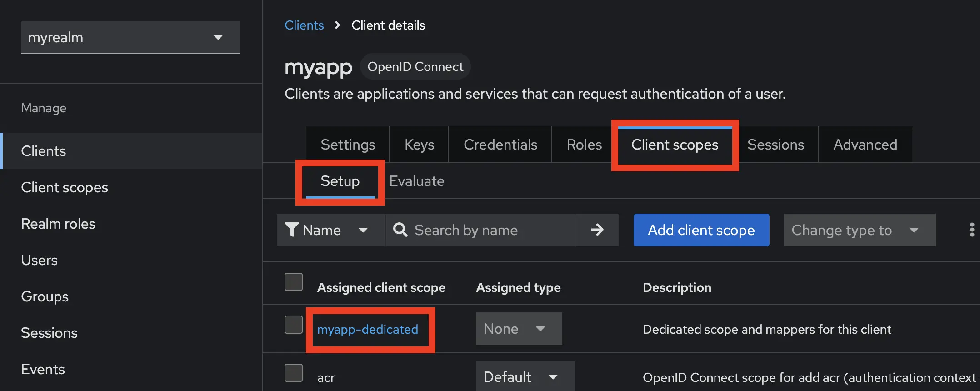Image resolution: width=980 pixels, height=391 pixels.
Task: Switch to the Settings tab
Action: [x=348, y=145]
